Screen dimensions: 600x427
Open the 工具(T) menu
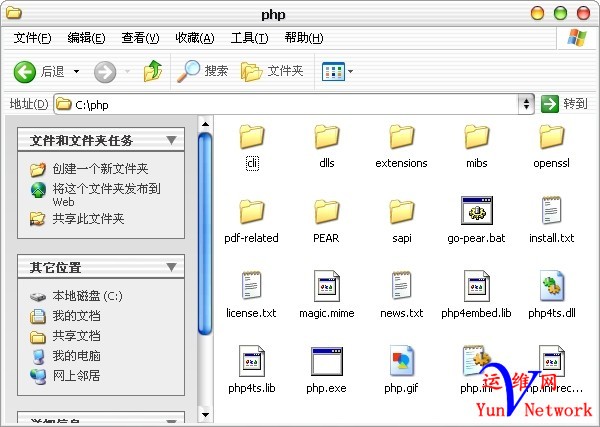[249, 38]
